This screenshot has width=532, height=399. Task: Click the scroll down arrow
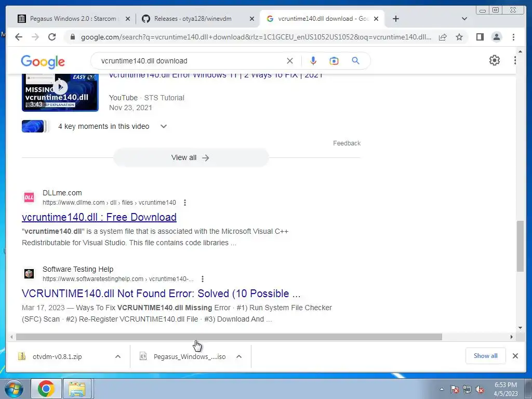[x=520, y=328]
